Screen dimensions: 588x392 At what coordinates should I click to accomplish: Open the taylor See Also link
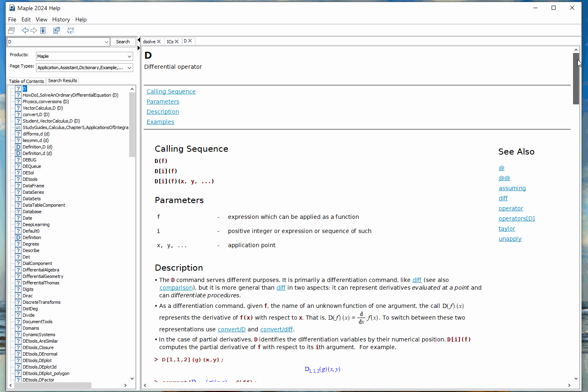pos(507,229)
